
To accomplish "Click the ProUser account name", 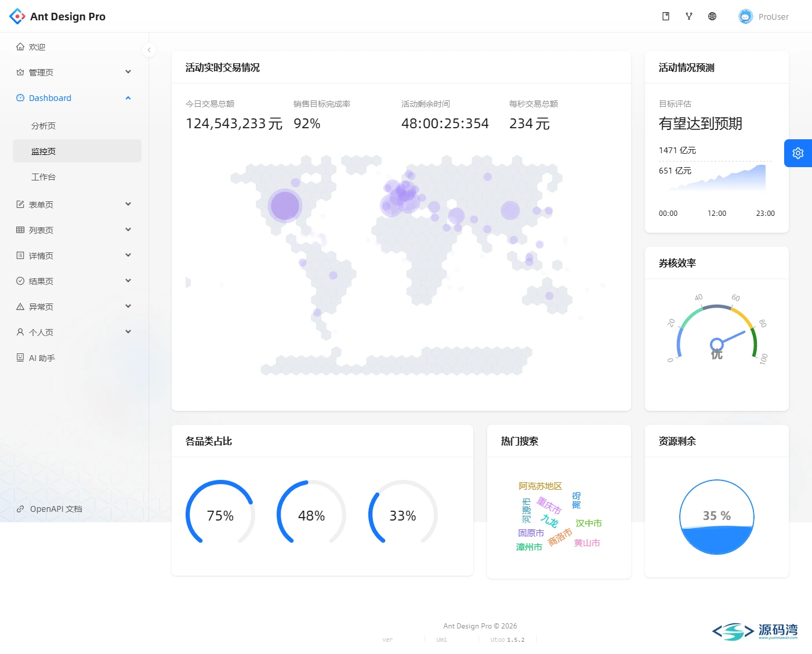I will tap(774, 17).
